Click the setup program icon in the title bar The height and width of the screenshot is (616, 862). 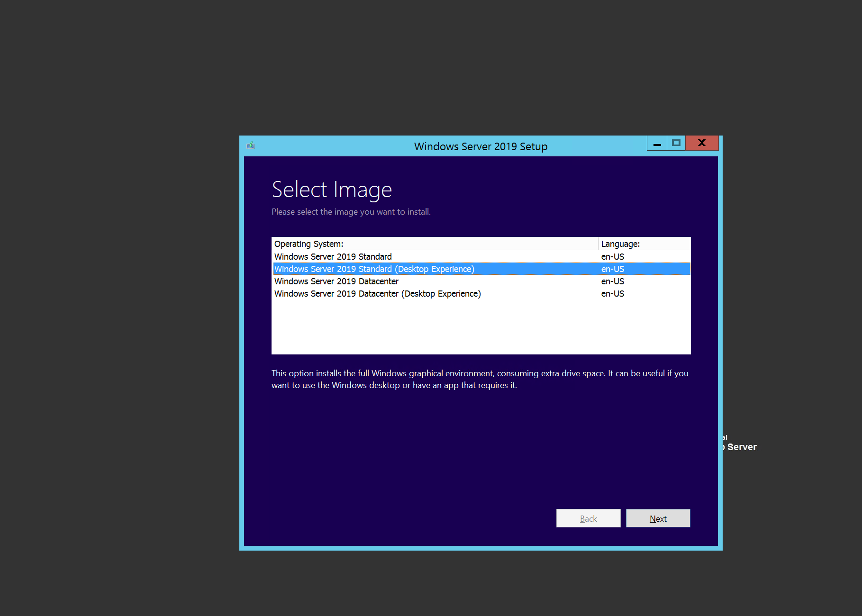251,146
